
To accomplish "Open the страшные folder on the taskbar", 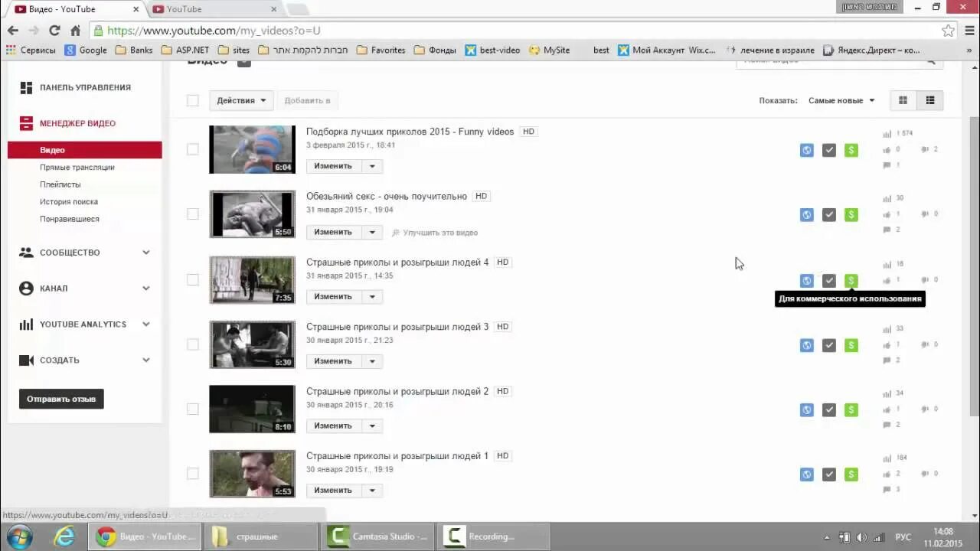I will point(262,536).
